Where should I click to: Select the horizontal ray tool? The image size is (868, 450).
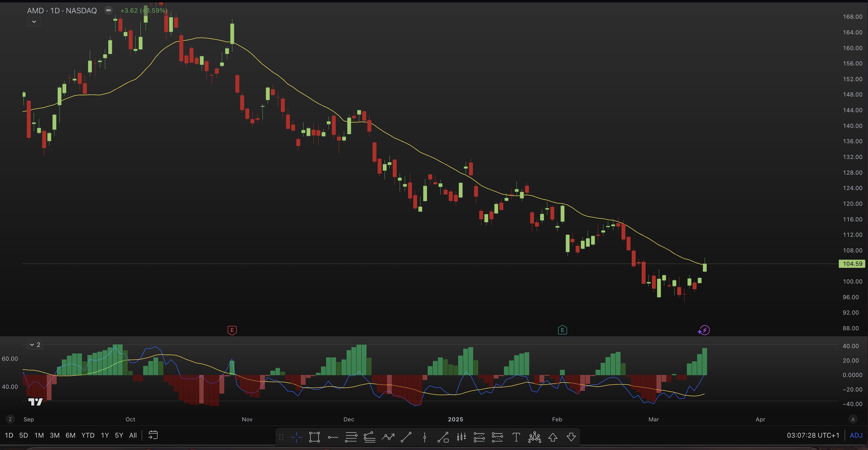click(333, 437)
